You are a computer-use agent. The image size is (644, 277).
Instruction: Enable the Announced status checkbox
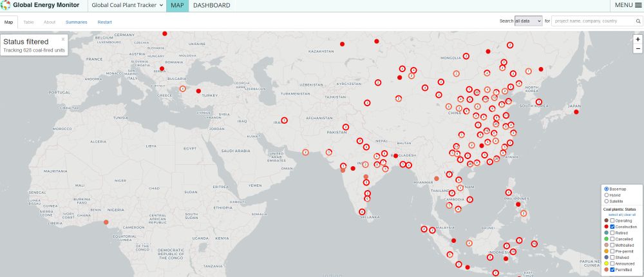pyautogui.click(x=612, y=263)
